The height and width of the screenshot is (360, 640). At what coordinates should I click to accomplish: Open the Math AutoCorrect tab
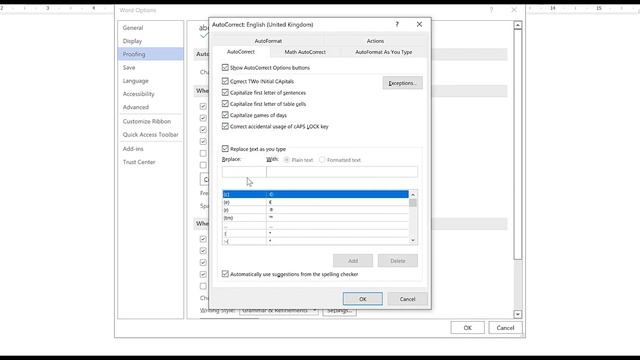pyautogui.click(x=305, y=52)
